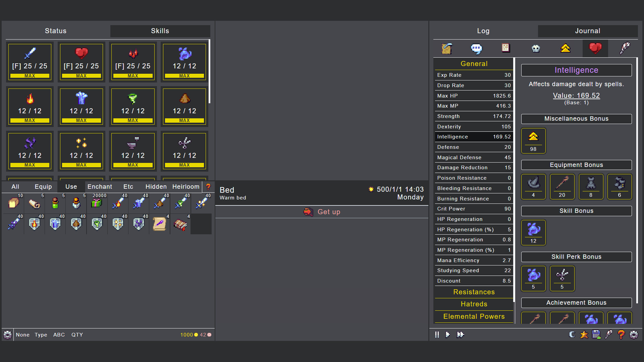Viewport: 644px width, 362px height.
Task: Expand the Hatreds section
Action: coord(474,304)
